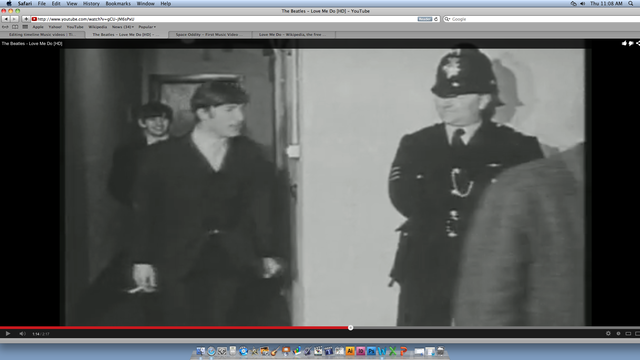
Task: Switch to Love Me Do - Wikipedia tab
Action: point(293,35)
